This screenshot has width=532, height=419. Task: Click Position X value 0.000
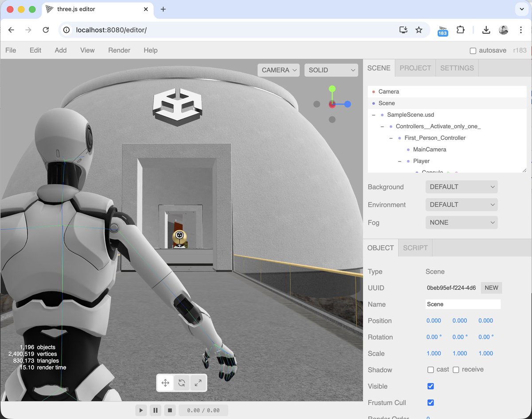434,320
